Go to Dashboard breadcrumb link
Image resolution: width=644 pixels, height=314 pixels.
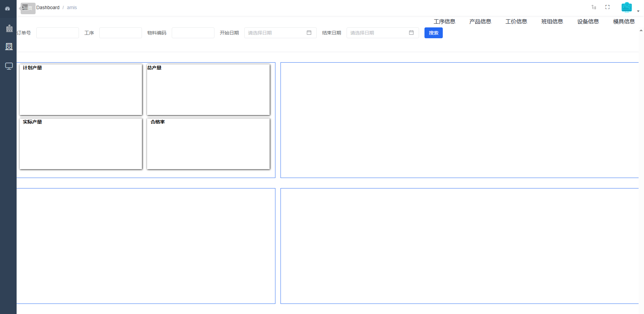(48, 7)
